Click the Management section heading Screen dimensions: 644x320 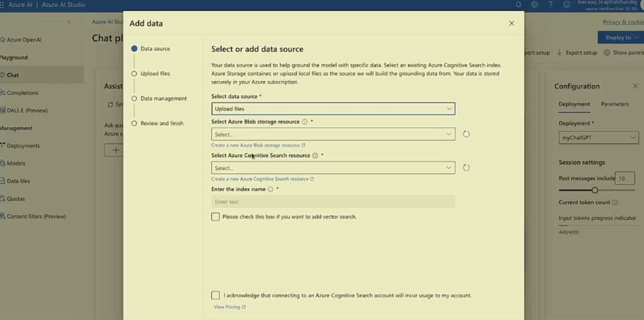click(x=16, y=128)
